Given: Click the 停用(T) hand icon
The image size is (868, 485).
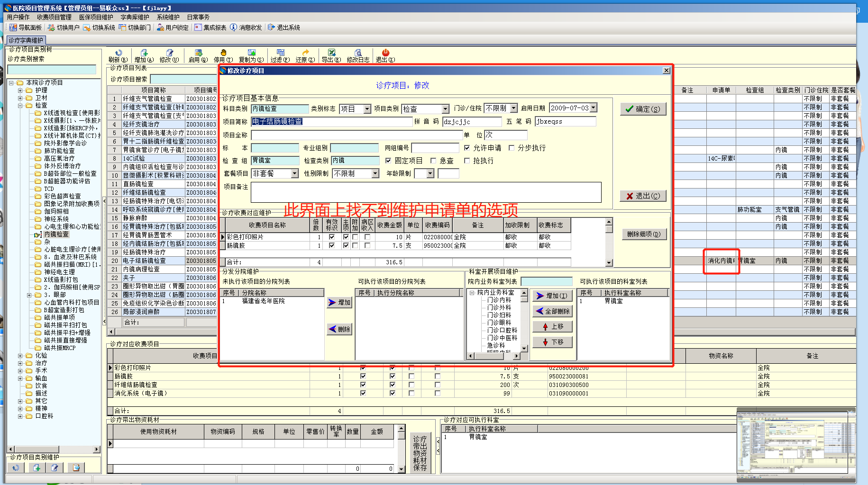Looking at the screenshot, I should [223, 53].
